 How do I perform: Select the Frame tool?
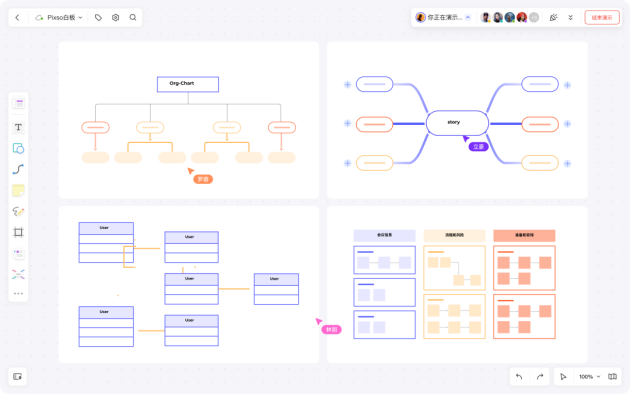[18, 232]
